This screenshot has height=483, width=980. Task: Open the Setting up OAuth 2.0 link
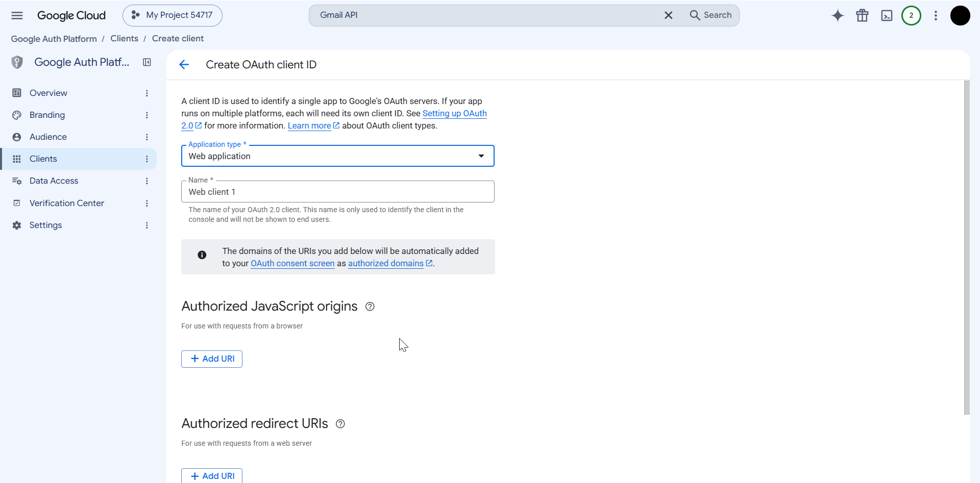pos(454,113)
